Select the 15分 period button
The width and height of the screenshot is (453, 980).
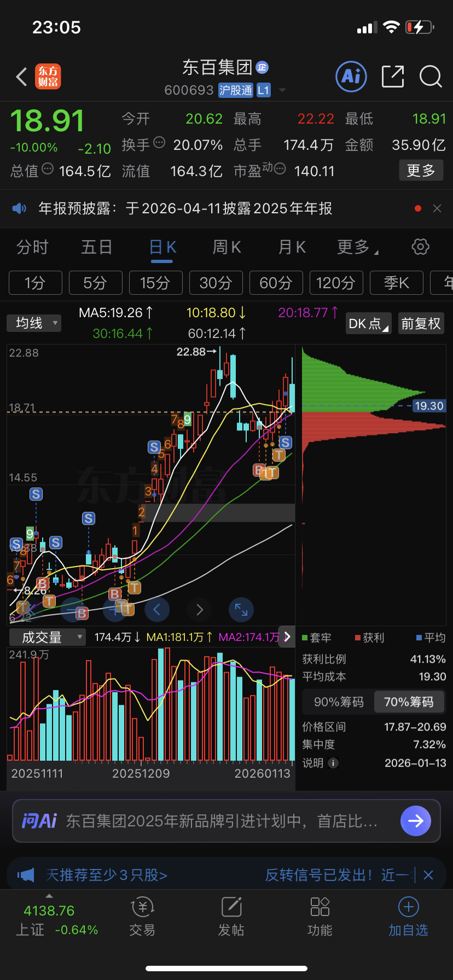pos(156,283)
